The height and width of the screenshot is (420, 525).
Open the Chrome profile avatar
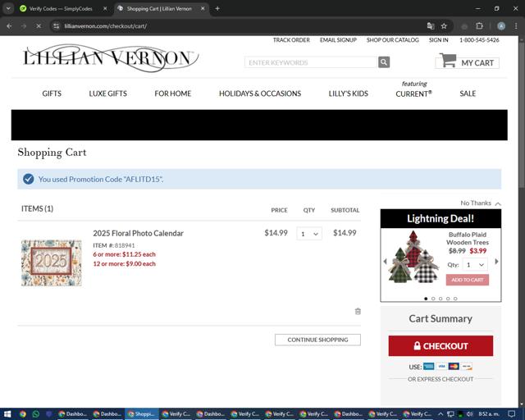[501, 25]
